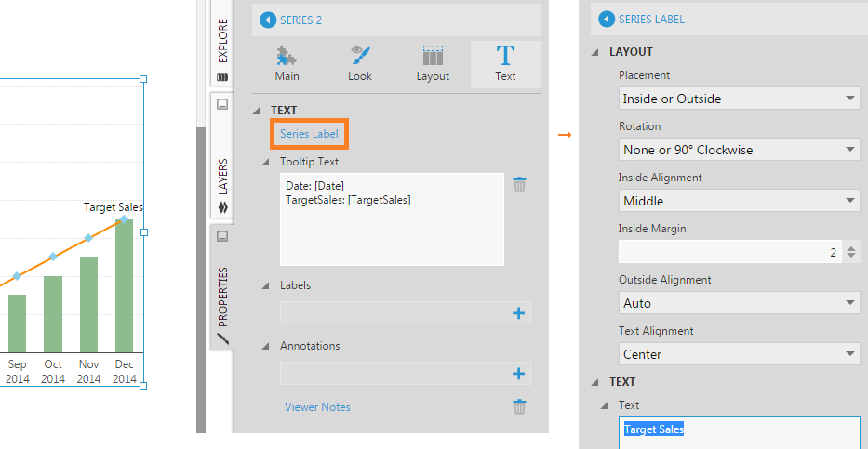
Task: Open the Inside Alignment dropdown
Action: click(x=739, y=201)
